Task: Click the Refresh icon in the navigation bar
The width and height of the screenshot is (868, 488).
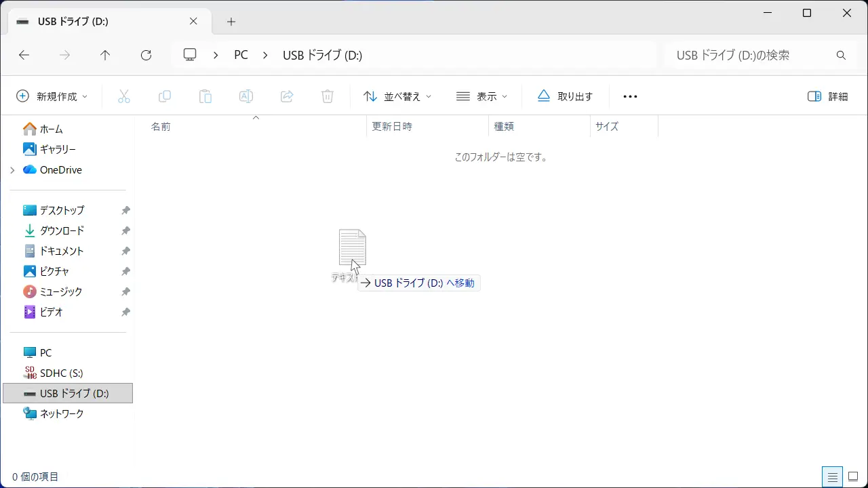Action: coord(146,55)
